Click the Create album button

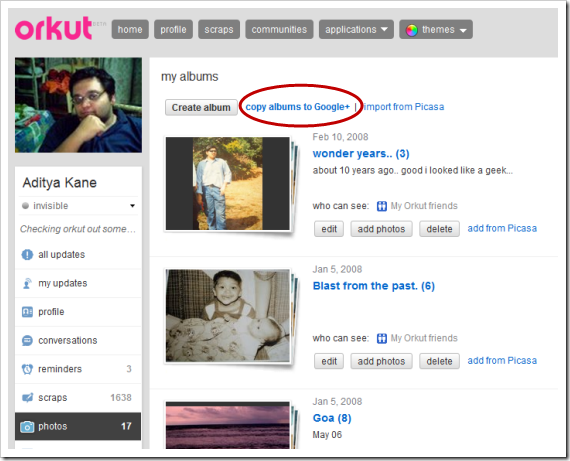(x=201, y=108)
